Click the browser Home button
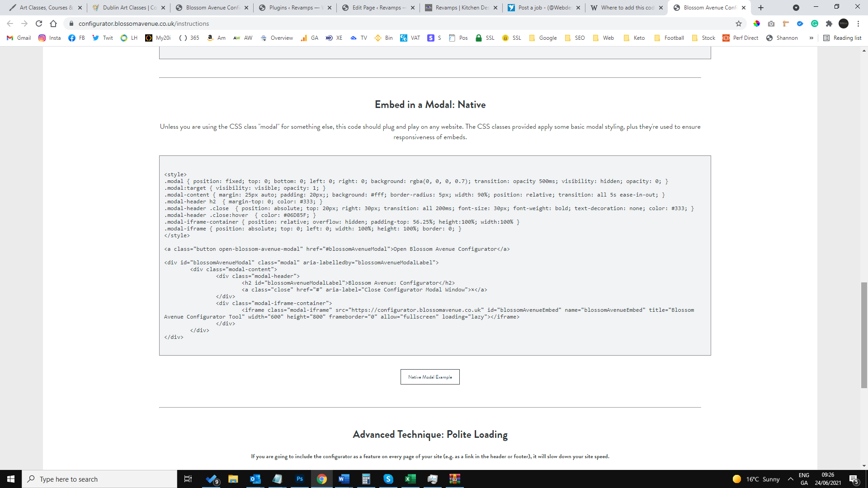868x488 pixels. pyautogui.click(x=53, y=23)
